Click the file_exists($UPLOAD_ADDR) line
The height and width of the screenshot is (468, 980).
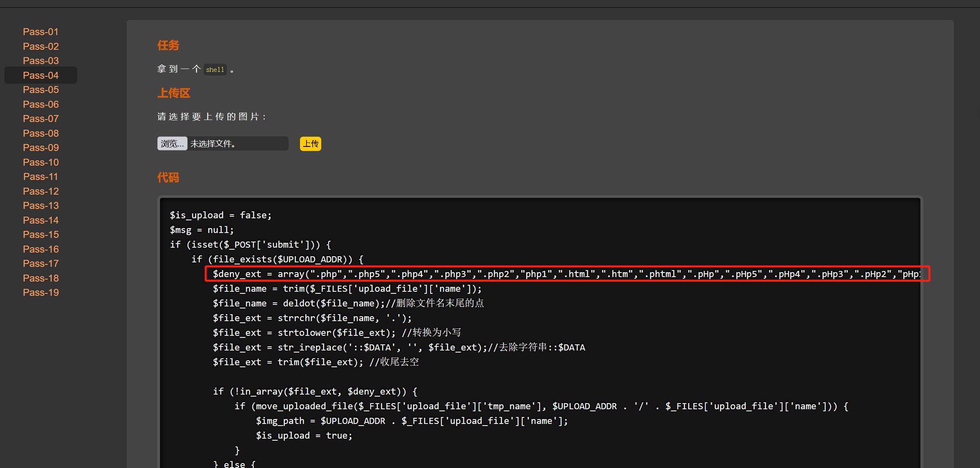click(x=278, y=259)
